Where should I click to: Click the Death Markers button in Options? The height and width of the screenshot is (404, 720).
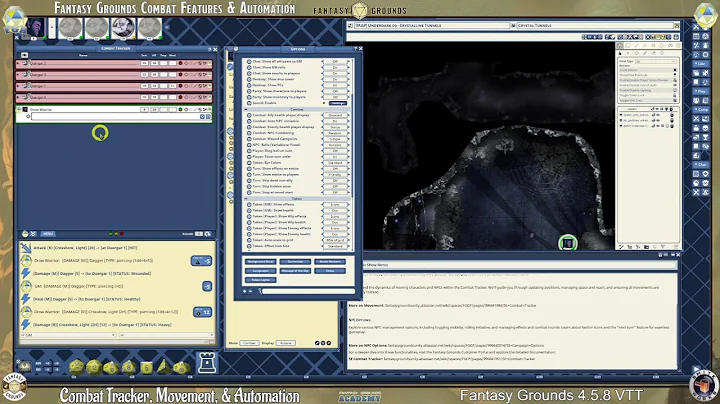click(330, 262)
